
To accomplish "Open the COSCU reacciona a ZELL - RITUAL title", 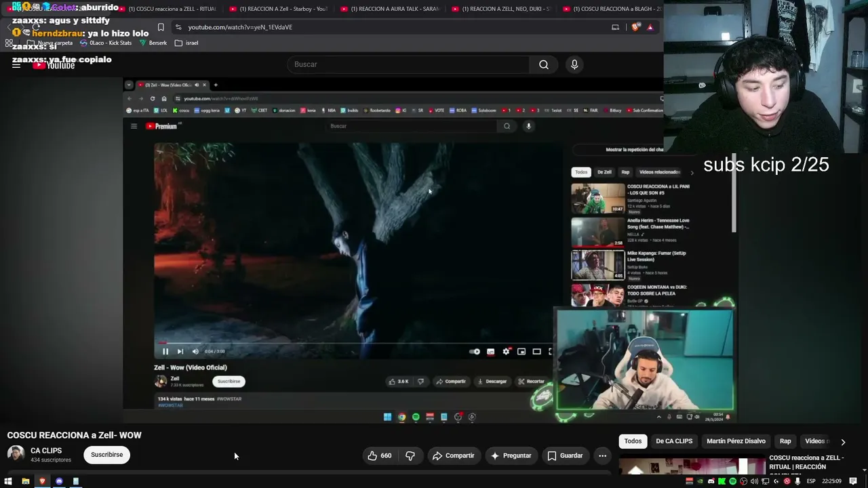I will [806, 462].
